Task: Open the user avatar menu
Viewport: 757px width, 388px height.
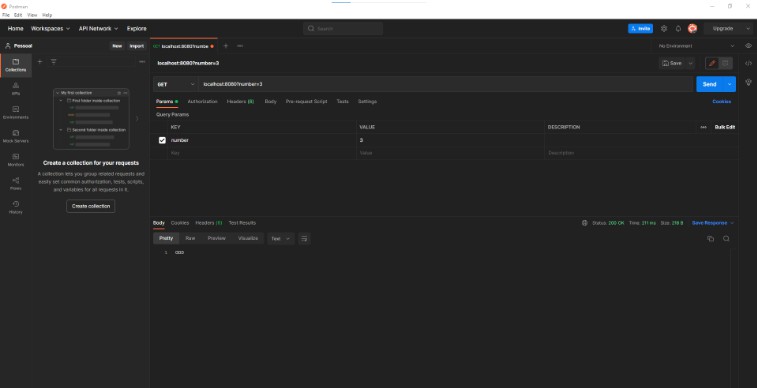Action: pyautogui.click(x=692, y=28)
